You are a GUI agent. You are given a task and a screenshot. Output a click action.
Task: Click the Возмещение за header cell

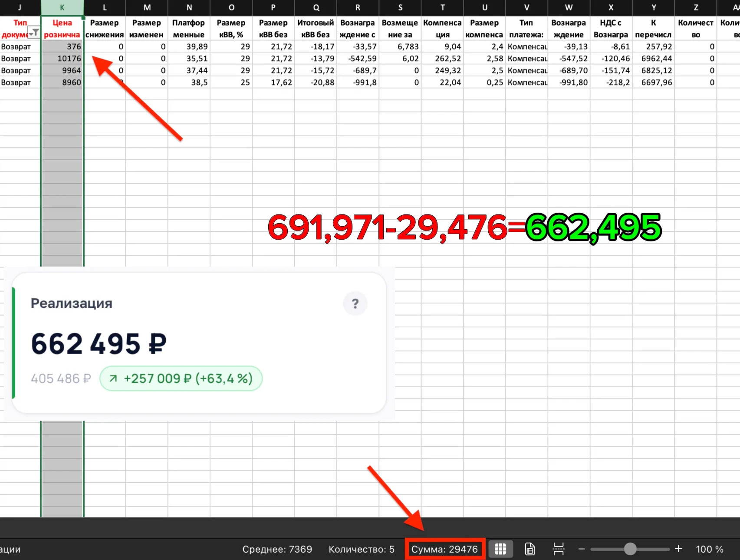[400, 29]
